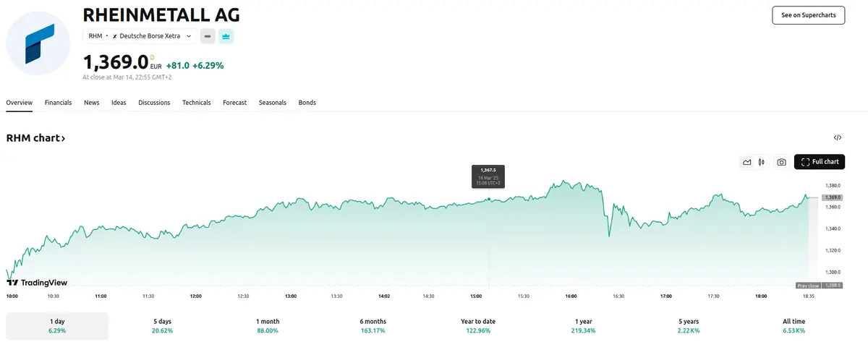The height and width of the screenshot is (342, 868).
Task: Choose the 6 months range
Action: 373,326
